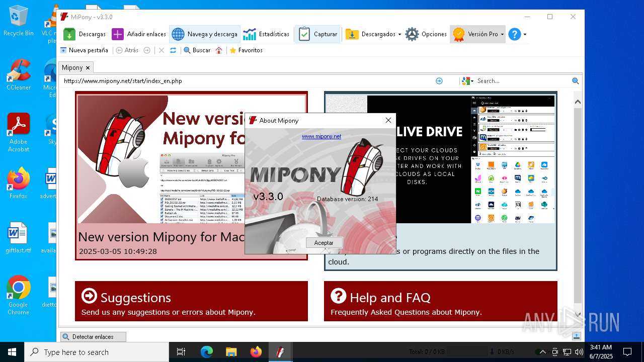Select the Mipony browser tab
The image size is (644, 362).
coord(72,67)
